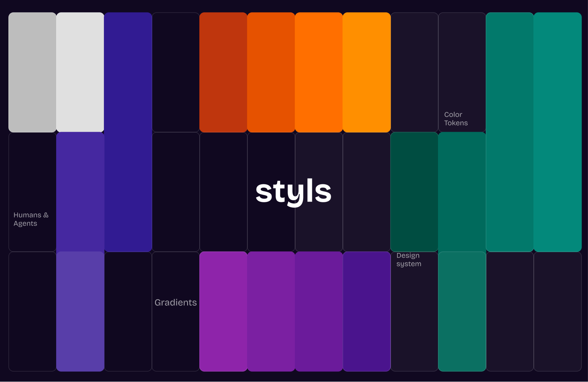The image size is (588, 382).
Task: Choose the bright orange swatch beside amber
Action: [319, 73]
